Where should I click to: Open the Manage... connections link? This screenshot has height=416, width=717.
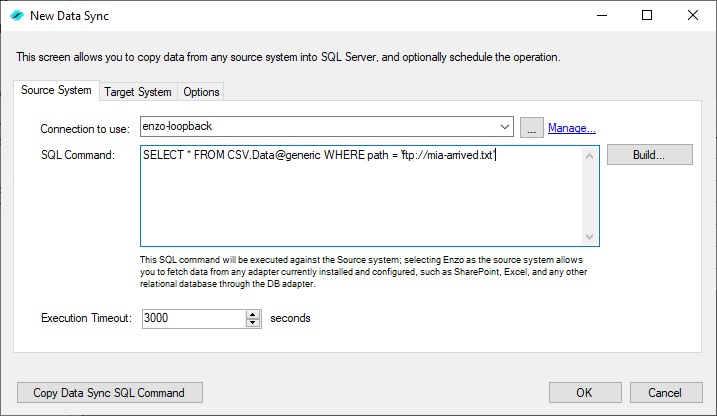[x=572, y=128]
